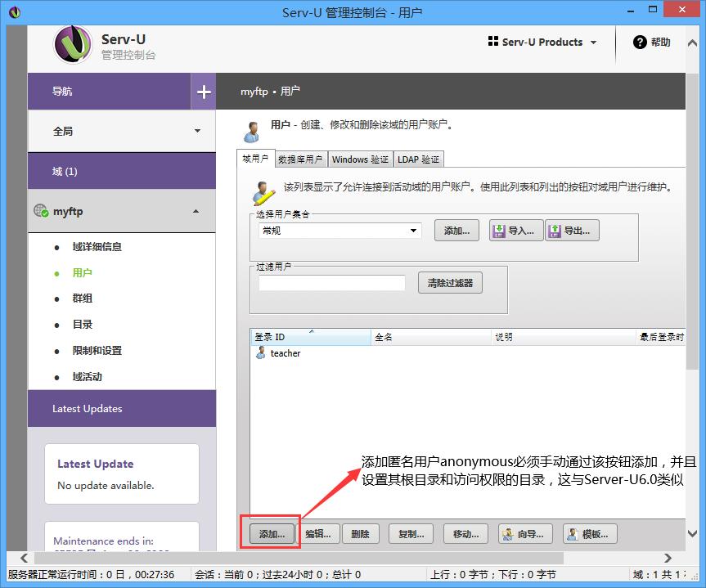Click the user icon beside 用户 heading

251,131
